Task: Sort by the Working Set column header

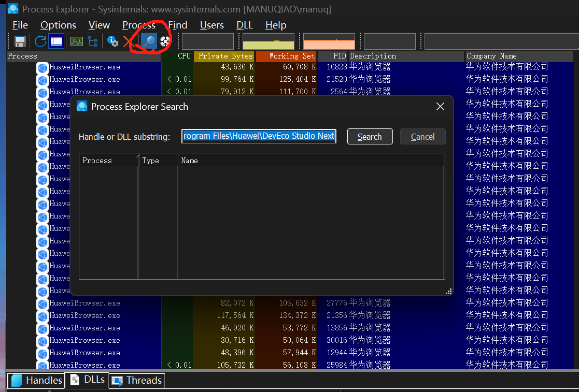Action: pos(286,56)
